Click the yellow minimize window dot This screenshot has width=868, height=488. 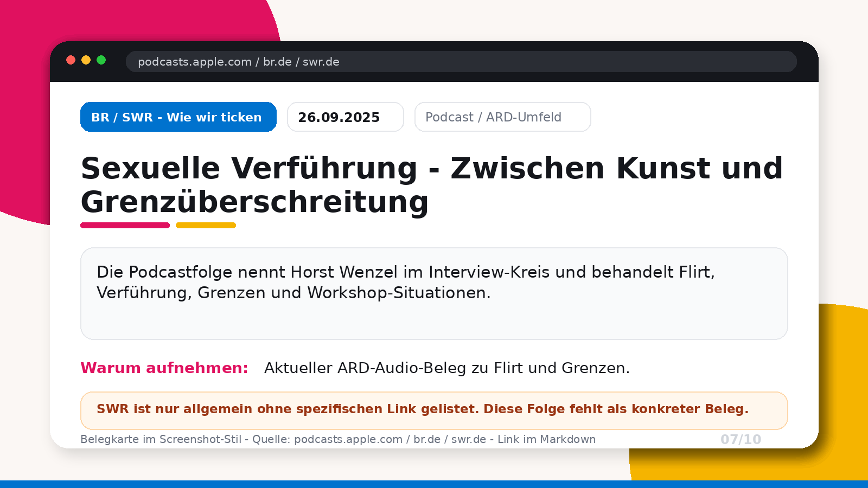pyautogui.click(x=86, y=60)
